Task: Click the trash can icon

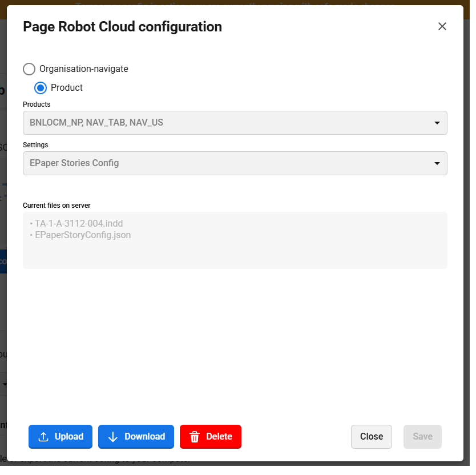Action: coord(195,437)
